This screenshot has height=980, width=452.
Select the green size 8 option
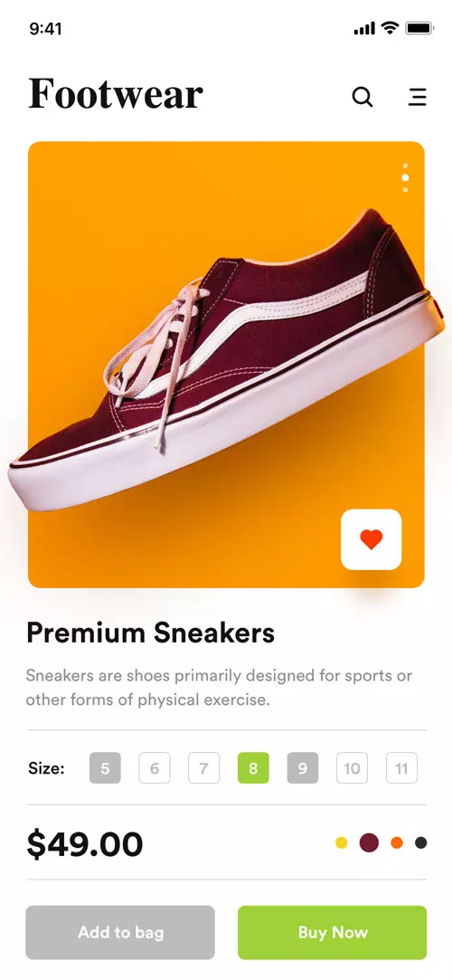(x=253, y=768)
